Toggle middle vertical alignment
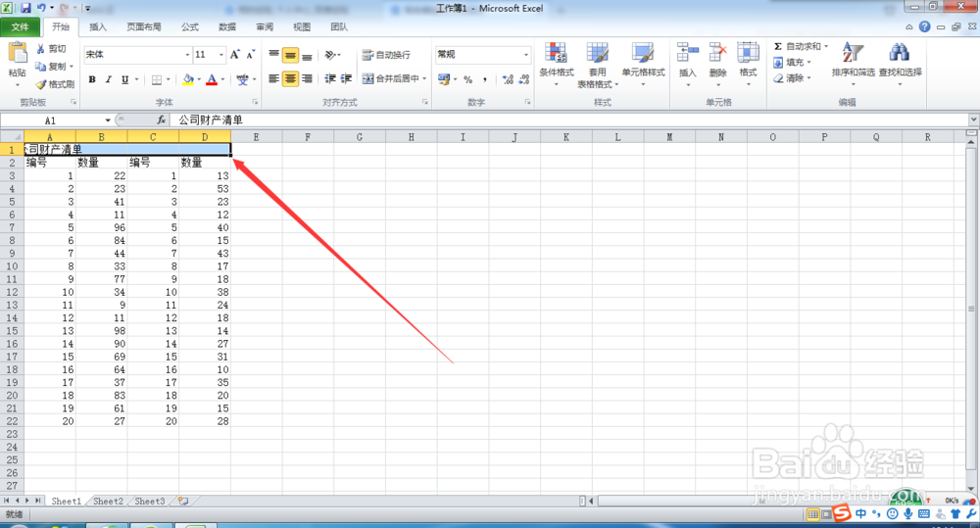Image resolution: width=980 pixels, height=528 pixels. pyautogui.click(x=290, y=55)
